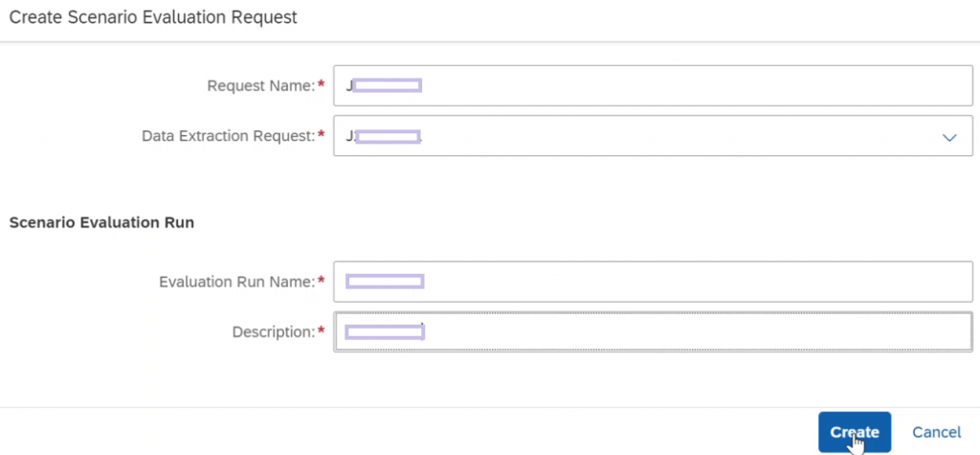Select the Scenario Evaluation Run section heading
The width and height of the screenshot is (980, 455).
101,223
